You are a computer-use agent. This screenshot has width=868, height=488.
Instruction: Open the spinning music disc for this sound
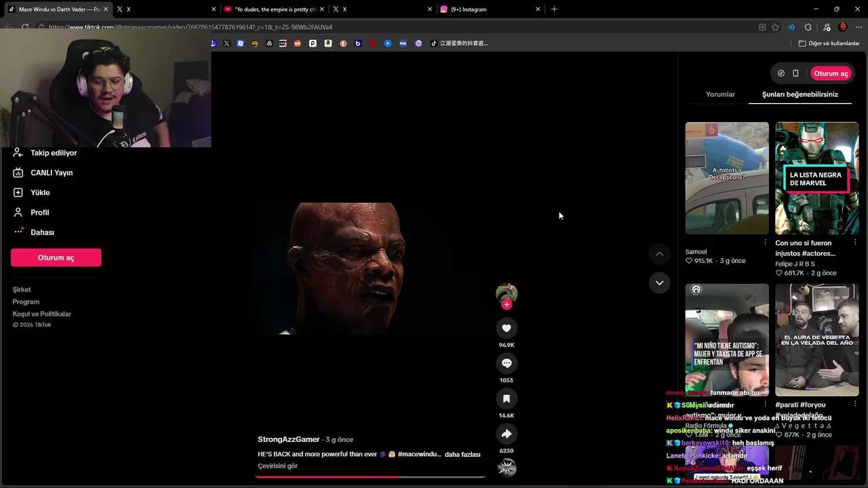(x=507, y=468)
